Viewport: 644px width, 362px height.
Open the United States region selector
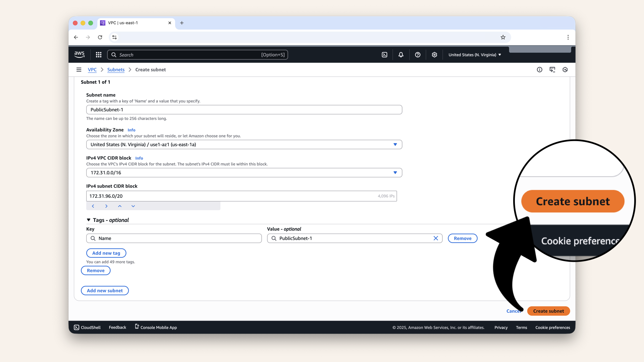pos(474,55)
